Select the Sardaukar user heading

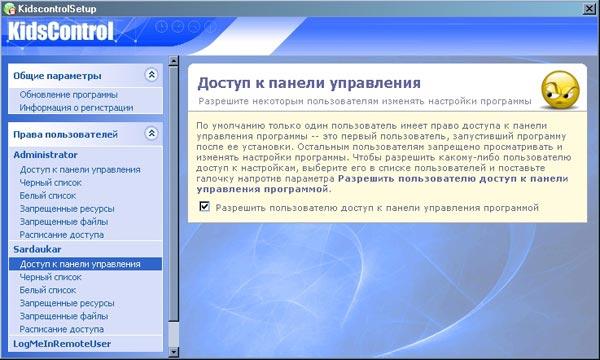37,249
